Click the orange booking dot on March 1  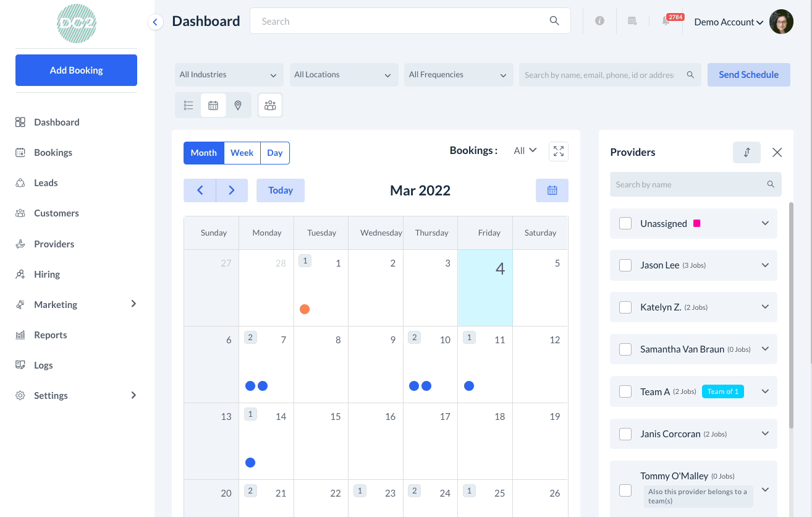(x=305, y=309)
